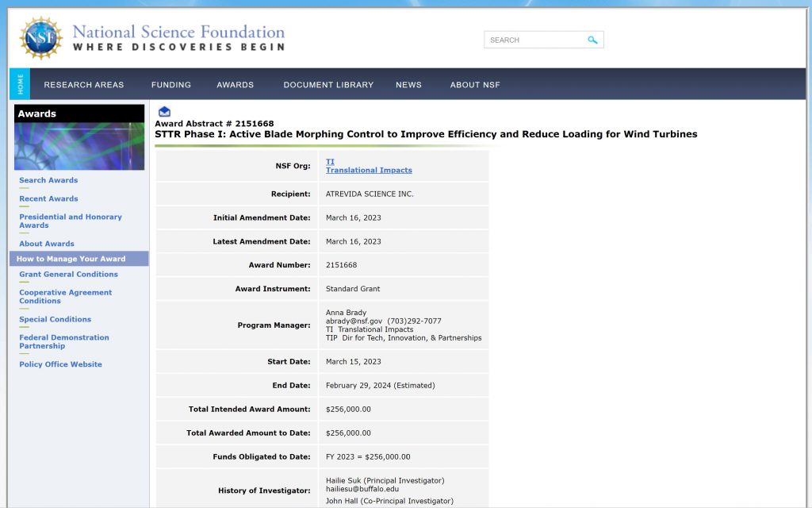Visit the Policy Office Website link
The image size is (812, 508).
coord(60,364)
